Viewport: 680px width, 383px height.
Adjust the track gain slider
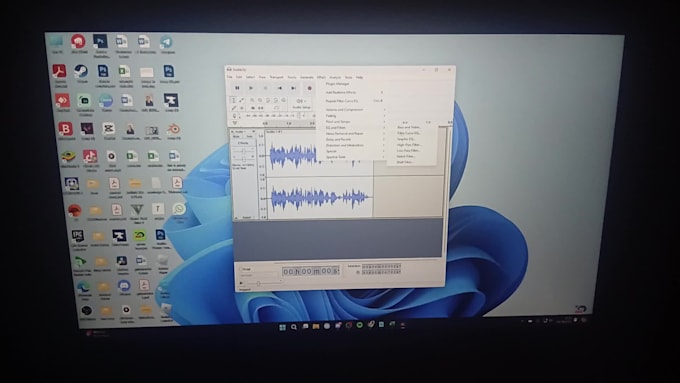point(244,151)
